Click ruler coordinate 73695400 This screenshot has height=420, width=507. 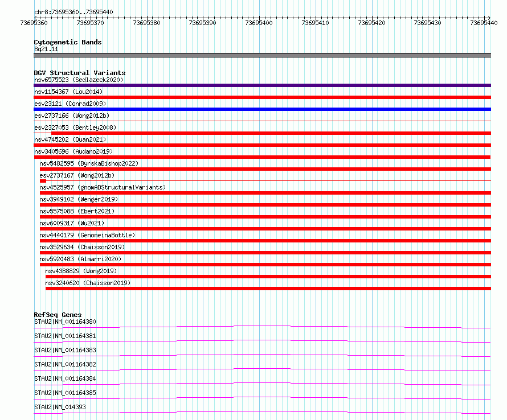(259, 23)
